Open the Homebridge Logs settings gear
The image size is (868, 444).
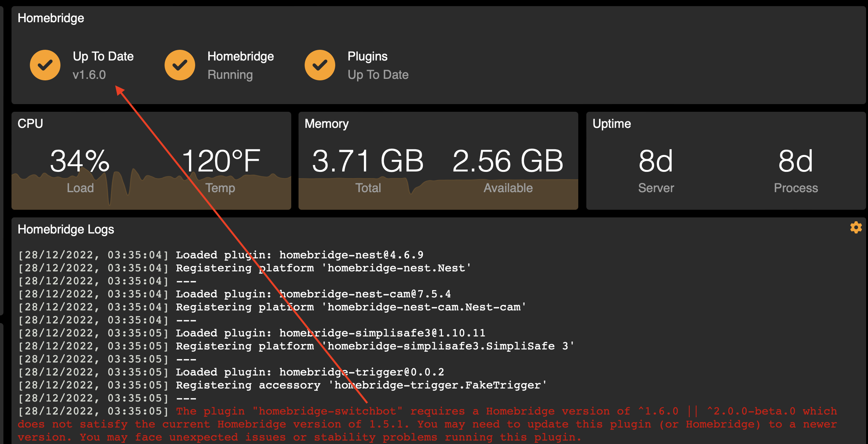(856, 227)
